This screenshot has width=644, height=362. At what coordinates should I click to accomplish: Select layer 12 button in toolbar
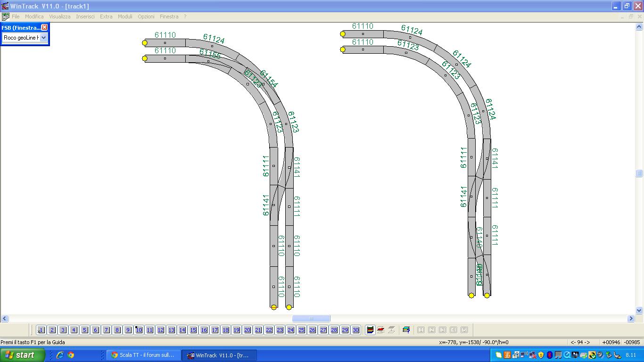coord(160,330)
